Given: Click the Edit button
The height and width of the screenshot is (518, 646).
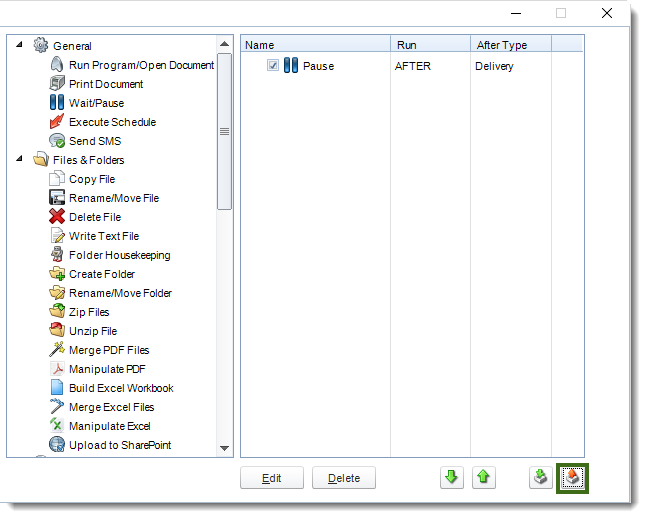Looking at the screenshot, I should [x=272, y=478].
